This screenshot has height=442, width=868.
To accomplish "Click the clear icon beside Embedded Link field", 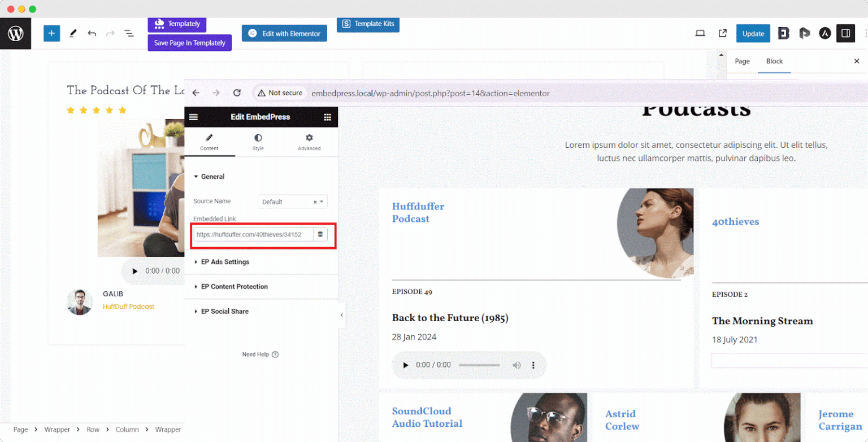I will click(321, 234).
